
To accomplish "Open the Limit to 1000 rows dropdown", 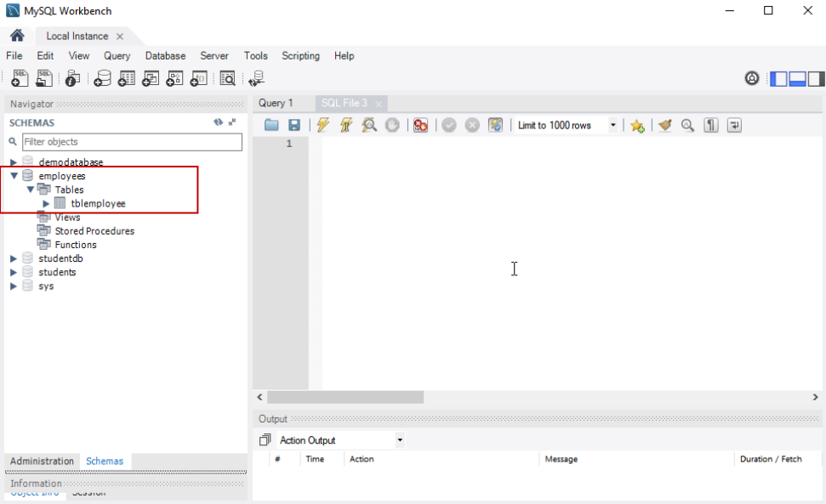I will pyautogui.click(x=612, y=125).
